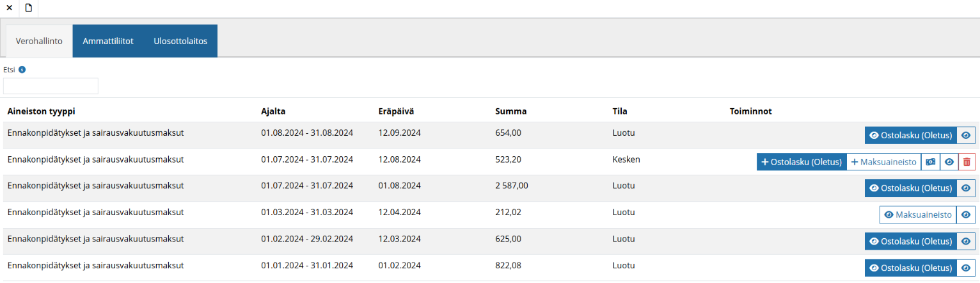
Task: Select the Verohallinto tab
Action: point(39,41)
